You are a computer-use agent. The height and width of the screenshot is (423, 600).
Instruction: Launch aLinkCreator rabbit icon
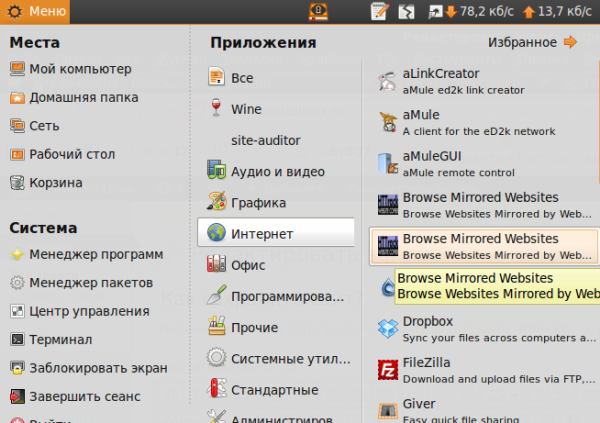388,82
